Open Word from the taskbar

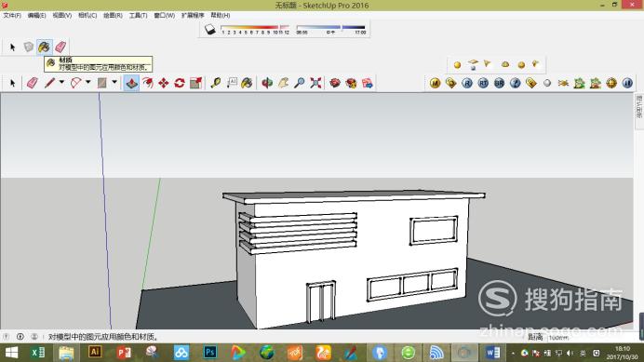(493, 353)
